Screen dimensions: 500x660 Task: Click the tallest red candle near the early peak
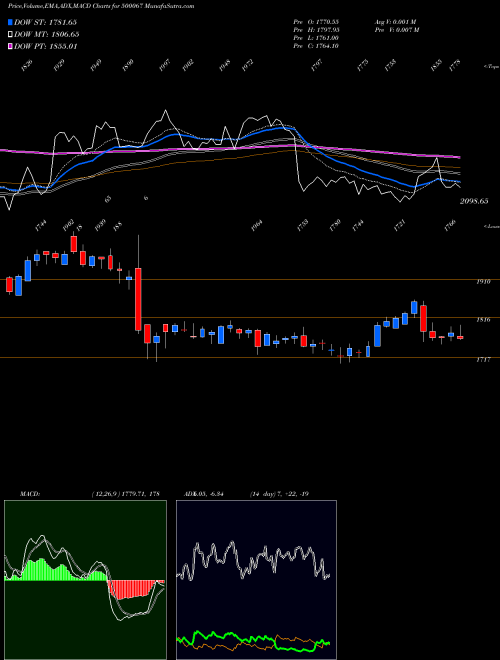click(x=74, y=244)
